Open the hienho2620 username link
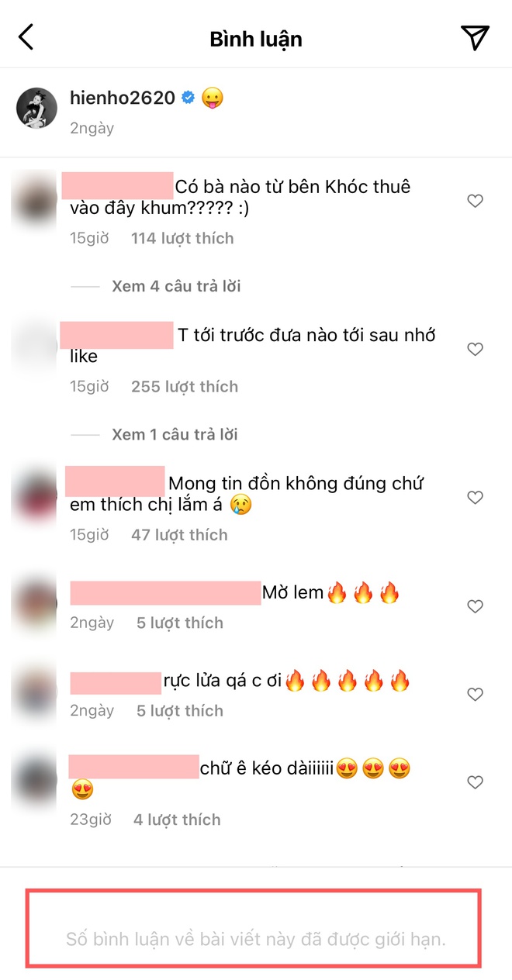This screenshot has width=512, height=980. pos(123,98)
